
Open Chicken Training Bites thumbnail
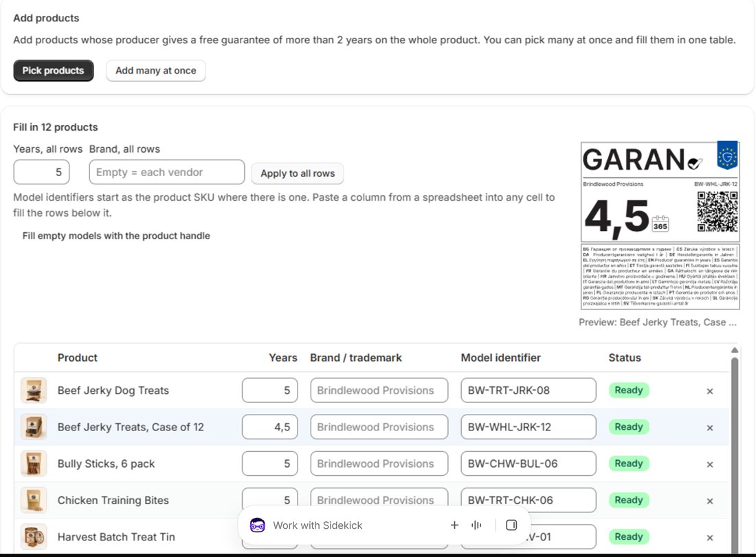point(34,500)
